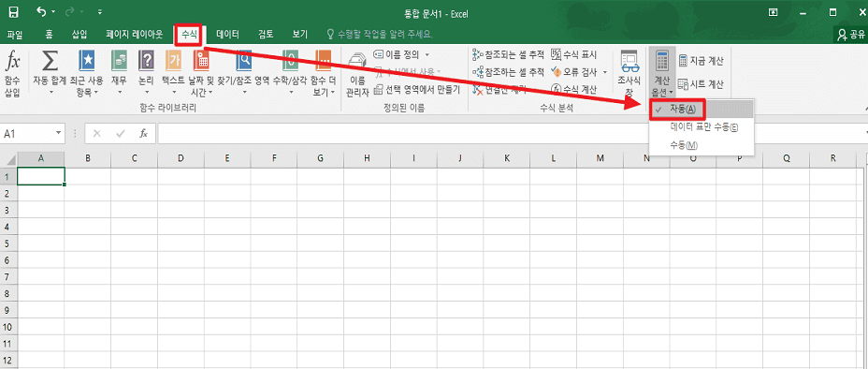The image size is (868, 369).
Task: Click Ribbon Display Options icon
Action: (x=773, y=12)
